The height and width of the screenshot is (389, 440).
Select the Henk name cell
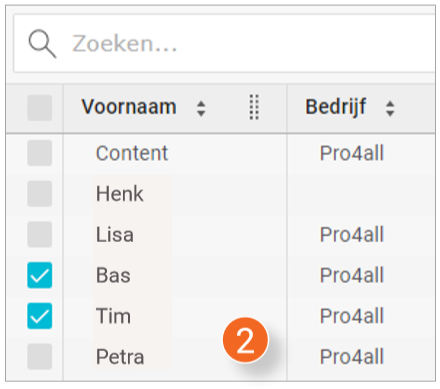pyautogui.click(x=120, y=194)
